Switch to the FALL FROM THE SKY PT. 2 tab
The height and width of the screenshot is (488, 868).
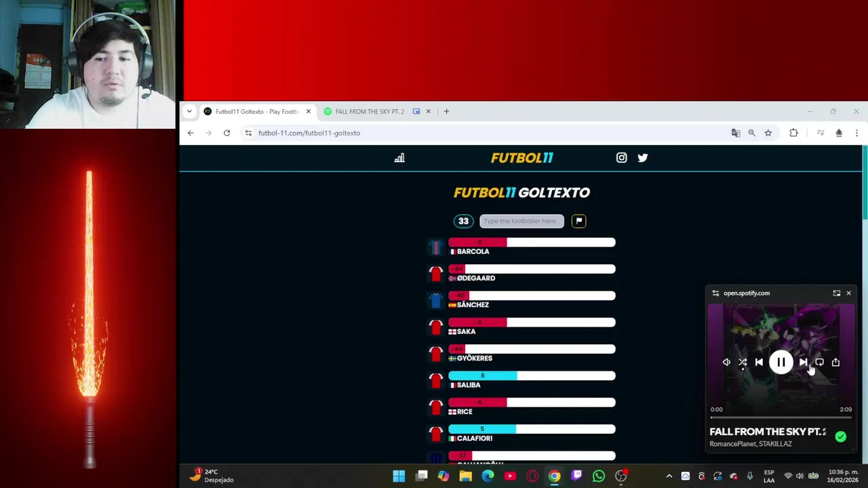(x=370, y=111)
